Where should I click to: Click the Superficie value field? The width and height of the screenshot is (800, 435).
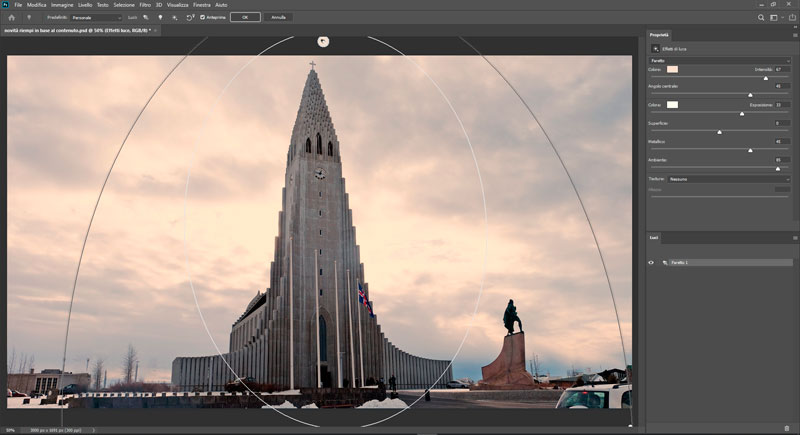tap(782, 123)
